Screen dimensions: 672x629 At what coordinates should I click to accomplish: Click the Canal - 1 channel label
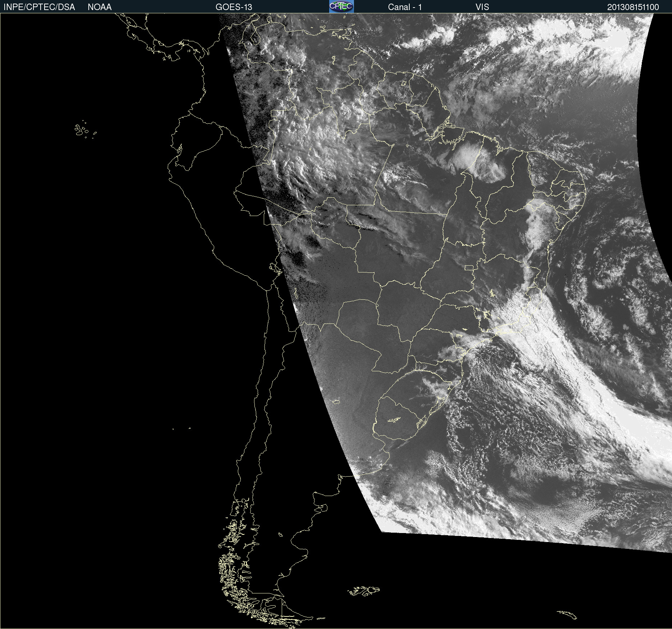(405, 7)
